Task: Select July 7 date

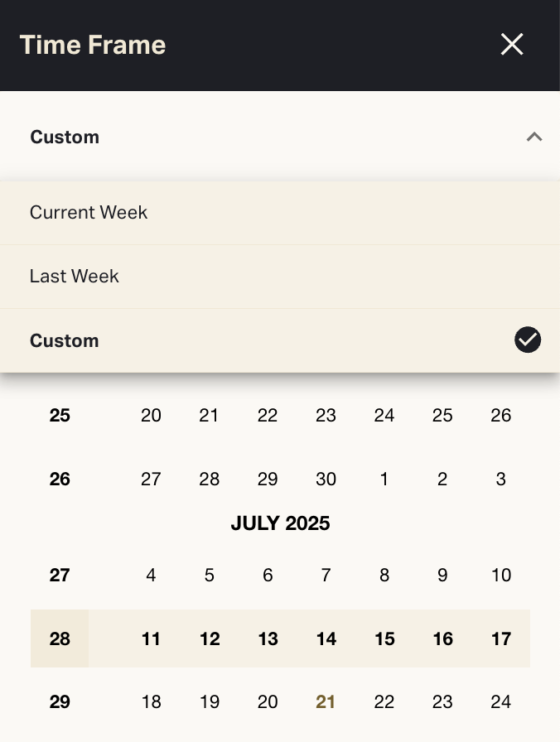Action: click(326, 576)
